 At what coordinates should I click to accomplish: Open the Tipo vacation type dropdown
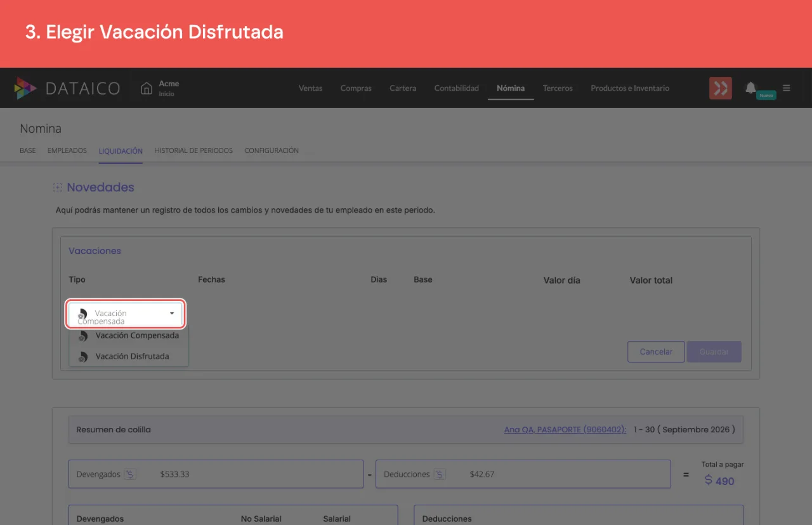(126, 315)
